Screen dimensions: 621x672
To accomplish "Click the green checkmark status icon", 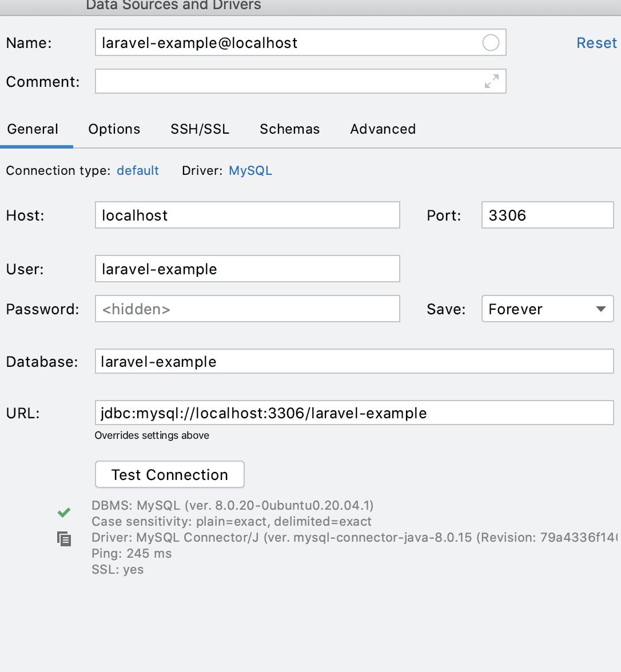I will tap(64, 512).
